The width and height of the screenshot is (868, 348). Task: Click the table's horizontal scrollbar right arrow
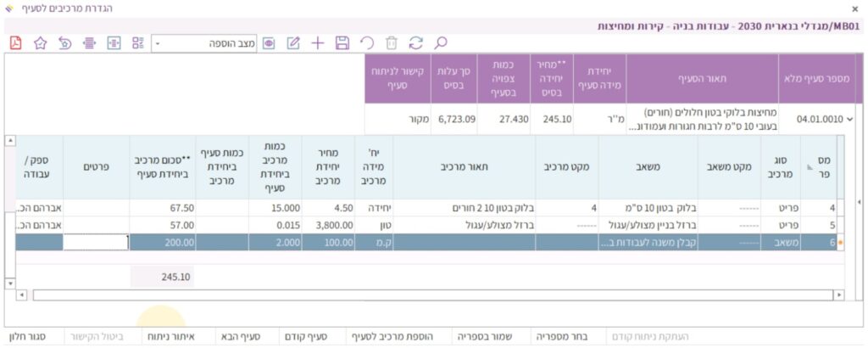838,295
